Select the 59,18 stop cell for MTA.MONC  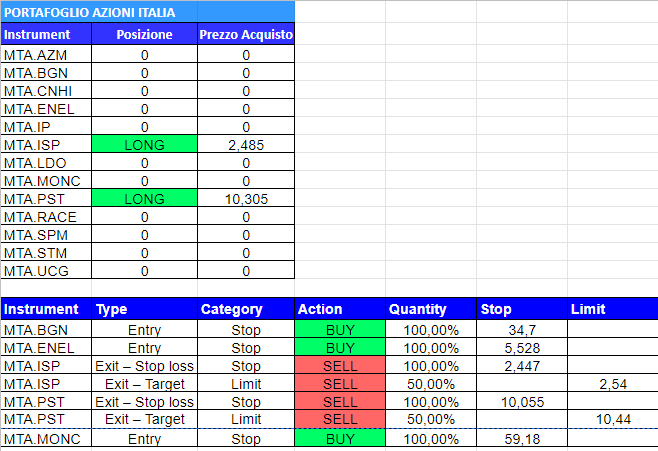[522, 438]
